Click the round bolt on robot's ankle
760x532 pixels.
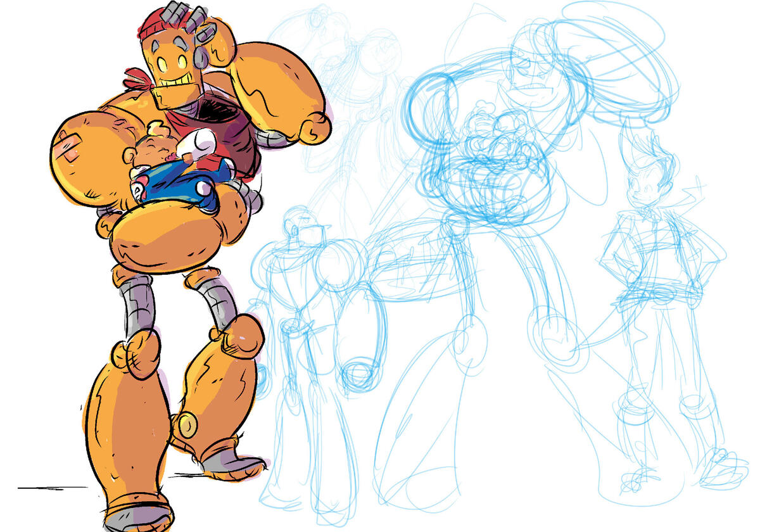tap(187, 424)
